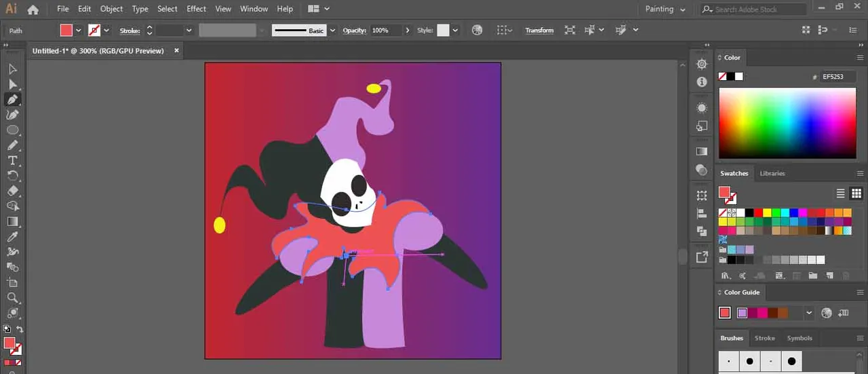The height and width of the screenshot is (374, 868).
Task: Click the Home icon beside Ai logo
Action: pos(33,10)
